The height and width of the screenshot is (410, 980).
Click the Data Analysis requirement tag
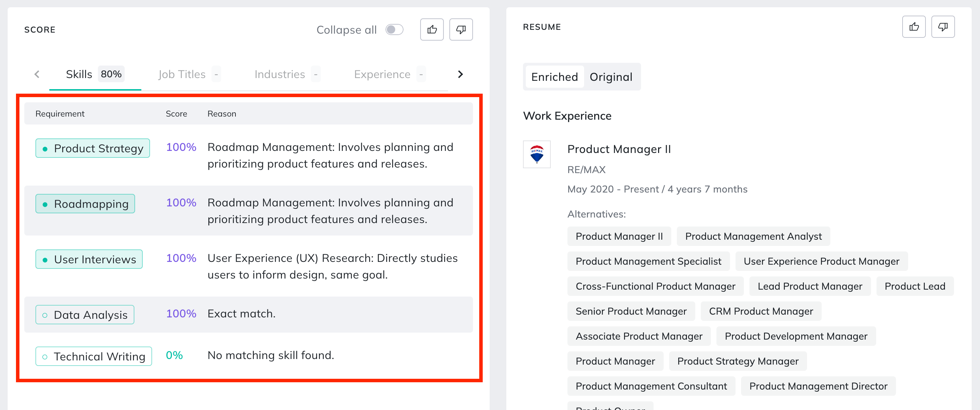85,315
